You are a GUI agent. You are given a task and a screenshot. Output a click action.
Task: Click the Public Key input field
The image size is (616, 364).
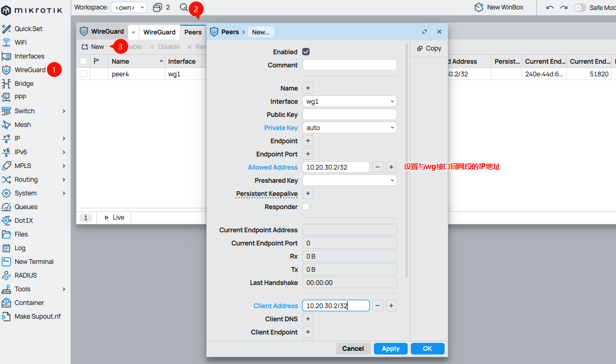pos(349,114)
